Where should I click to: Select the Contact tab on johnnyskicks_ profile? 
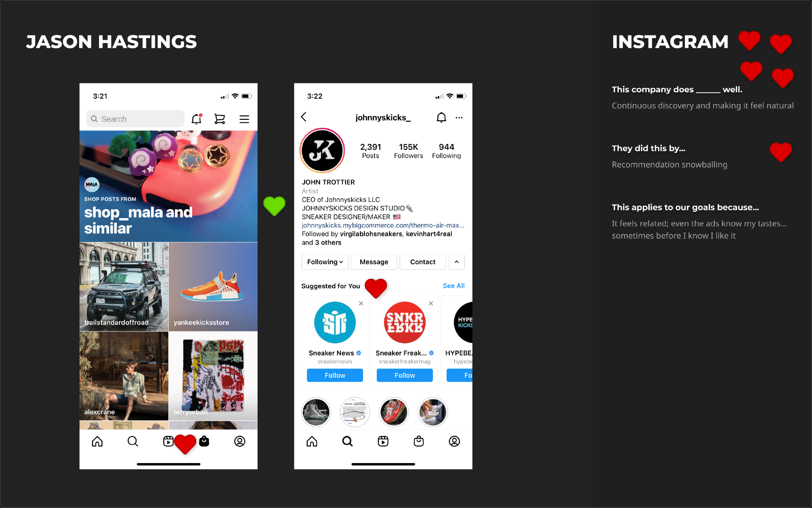point(422,262)
